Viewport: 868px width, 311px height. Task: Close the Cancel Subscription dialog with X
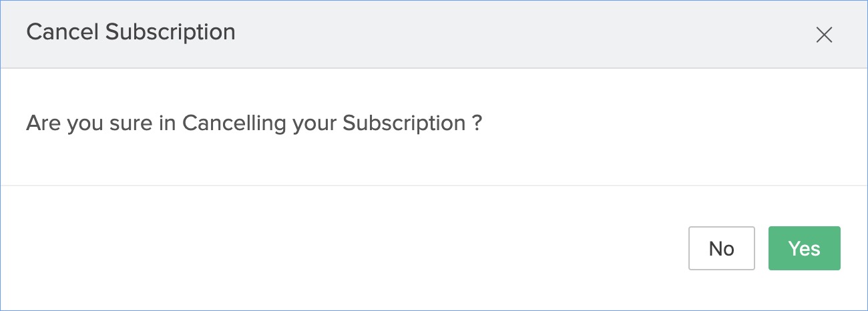[x=824, y=35]
